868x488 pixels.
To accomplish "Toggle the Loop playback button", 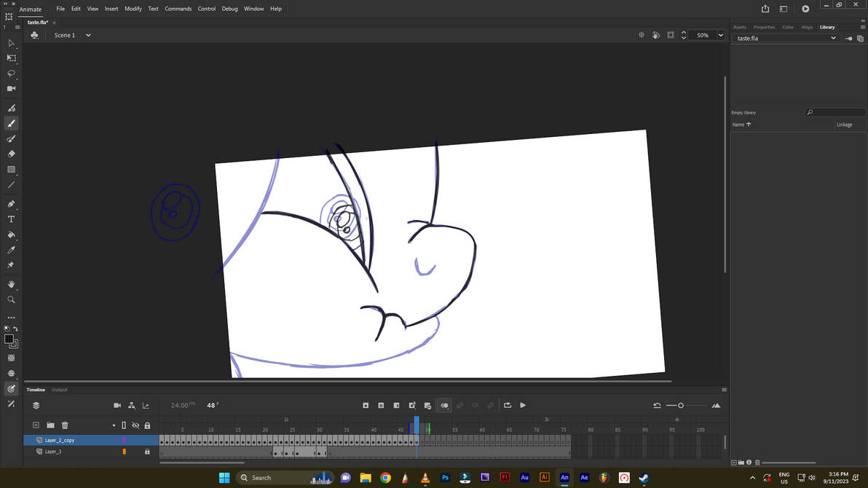I will coord(508,406).
